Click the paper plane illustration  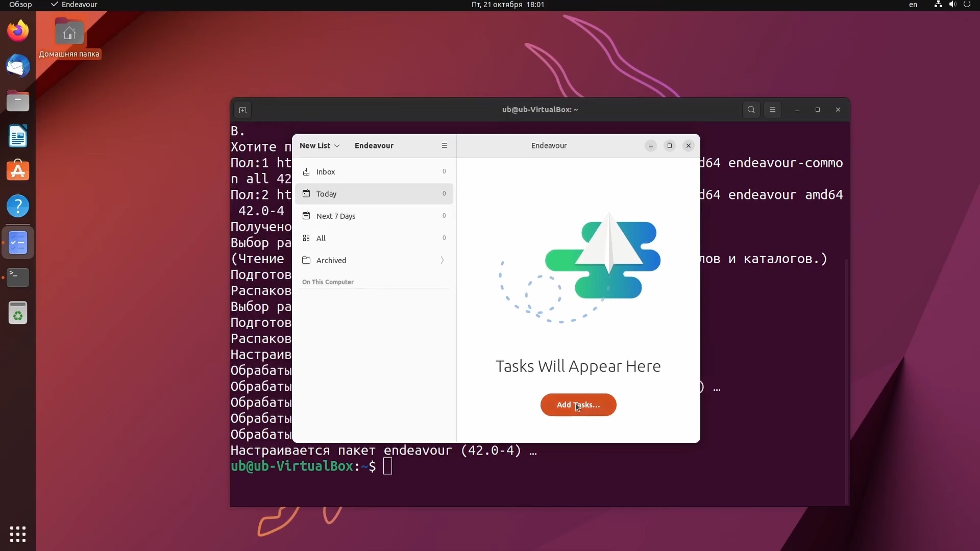click(x=580, y=268)
